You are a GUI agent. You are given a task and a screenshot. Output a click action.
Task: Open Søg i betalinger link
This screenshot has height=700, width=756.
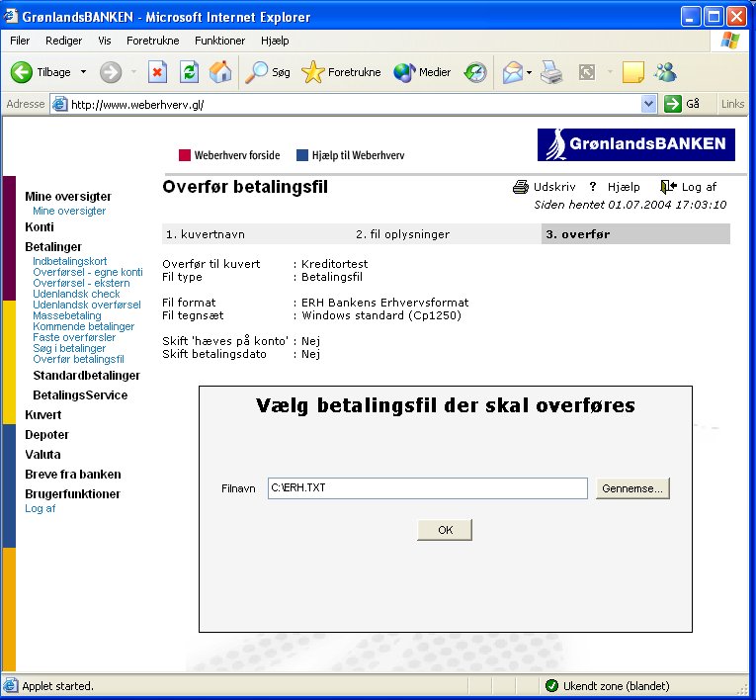(x=69, y=348)
